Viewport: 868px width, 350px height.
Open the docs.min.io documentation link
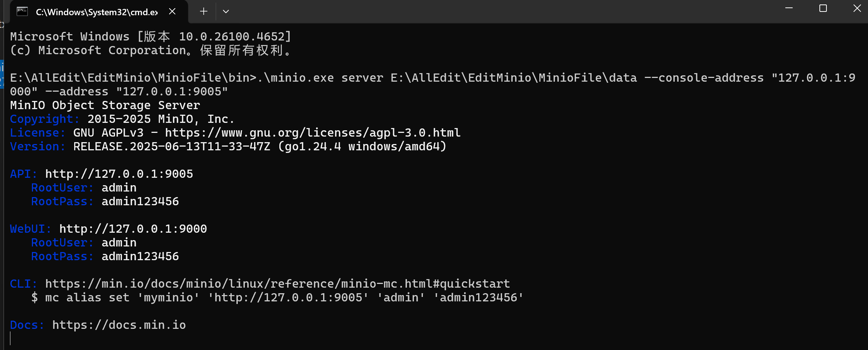119,325
